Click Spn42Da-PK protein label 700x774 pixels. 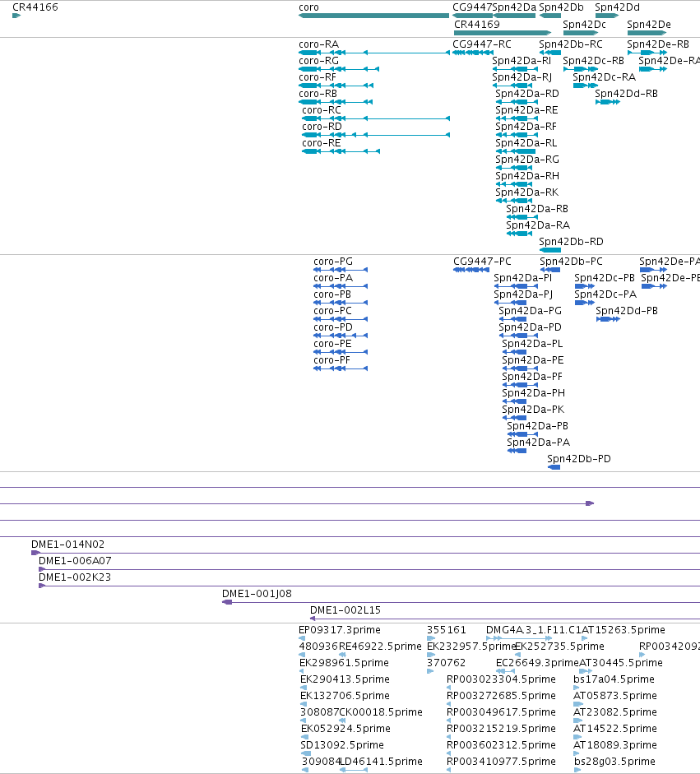pos(533,410)
